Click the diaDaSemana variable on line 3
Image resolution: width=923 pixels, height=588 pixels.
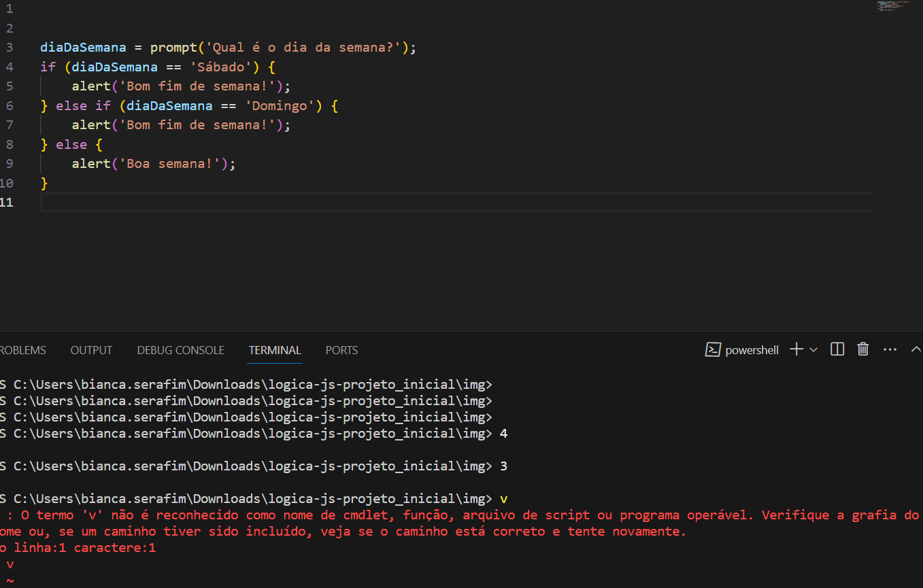click(x=83, y=48)
